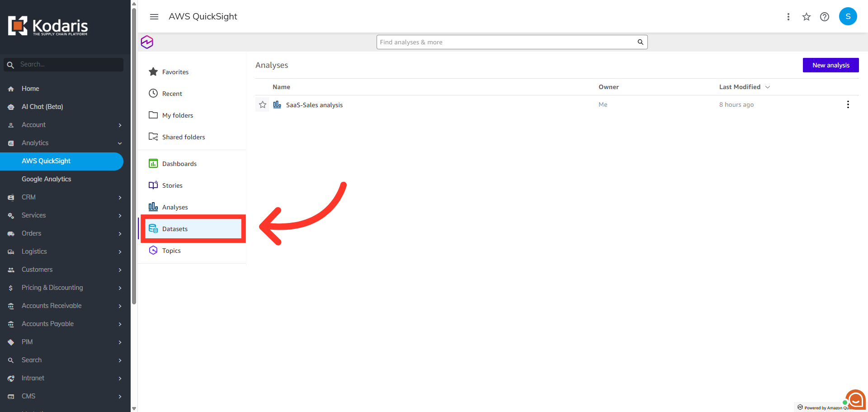Click the star favorite icon in header
This screenshot has height=412, width=868.
[807, 17]
